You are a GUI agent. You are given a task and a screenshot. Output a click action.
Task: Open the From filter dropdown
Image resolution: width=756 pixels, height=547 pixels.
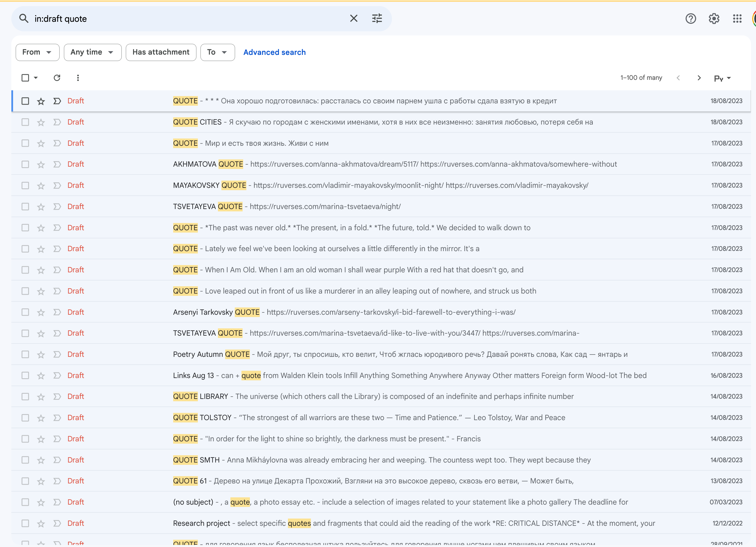tap(37, 52)
